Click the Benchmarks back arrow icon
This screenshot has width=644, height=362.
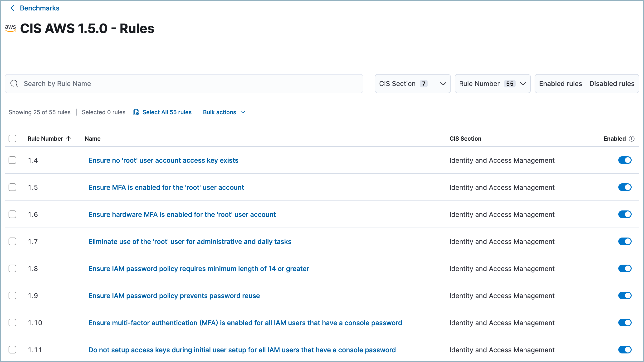(12, 8)
